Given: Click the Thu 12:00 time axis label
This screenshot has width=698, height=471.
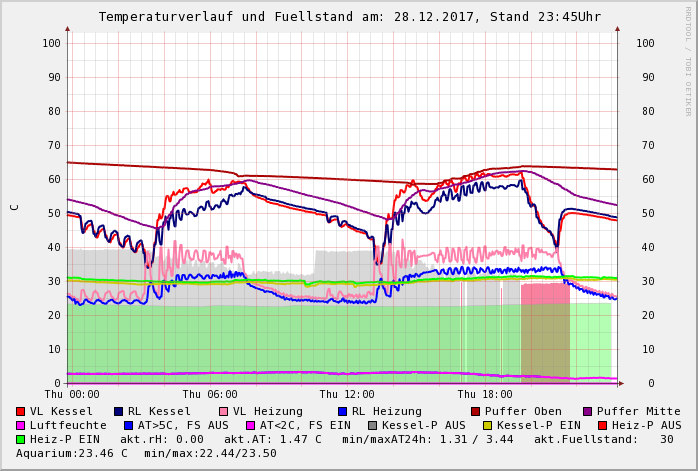Looking at the screenshot, I should point(347,394).
